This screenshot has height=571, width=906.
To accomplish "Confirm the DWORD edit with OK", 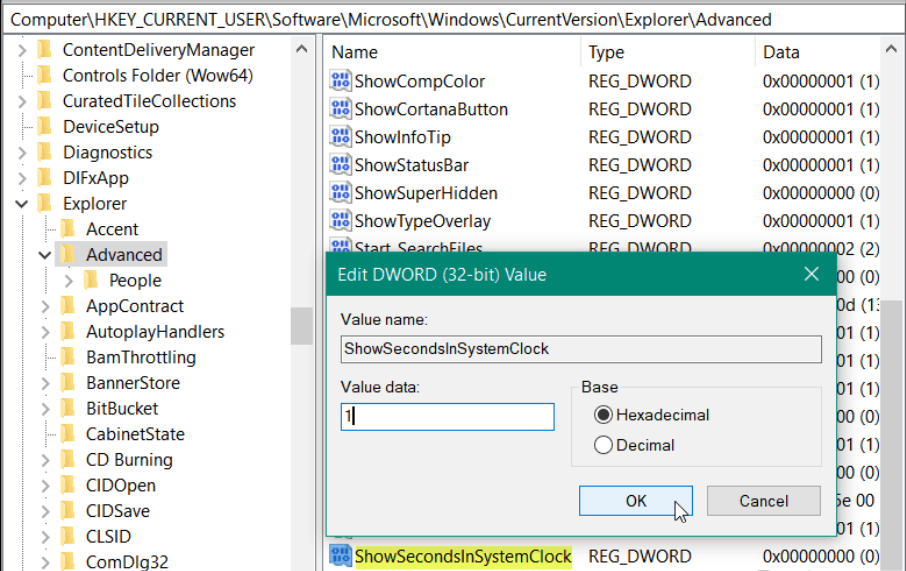I will click(636, 501).
